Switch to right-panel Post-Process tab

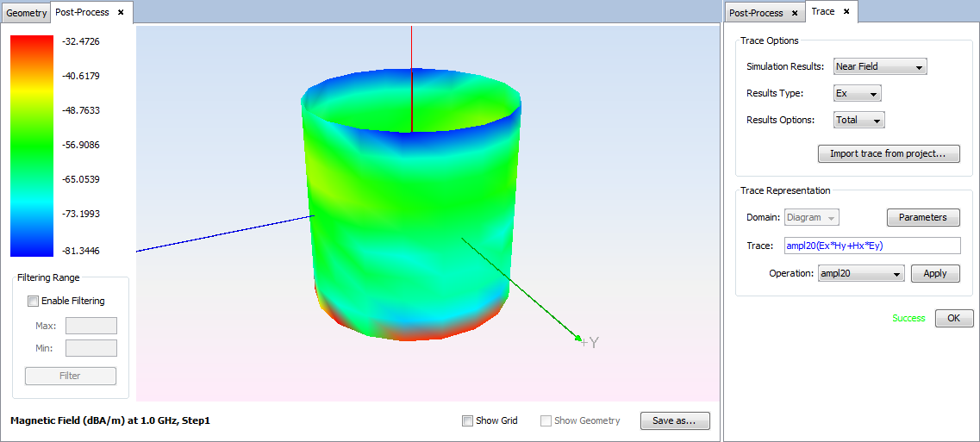coord(756,13)
